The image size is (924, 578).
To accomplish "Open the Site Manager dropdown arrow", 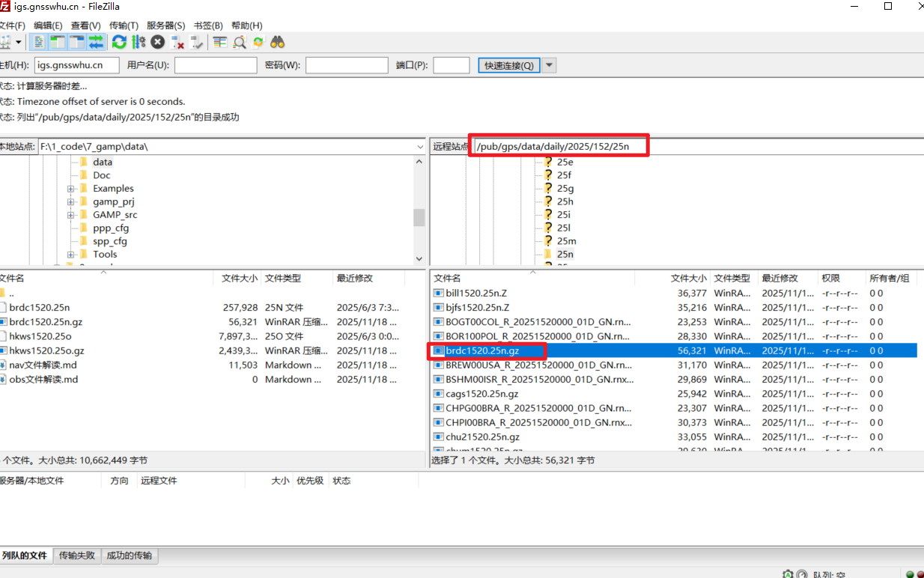I will (19, 43).
